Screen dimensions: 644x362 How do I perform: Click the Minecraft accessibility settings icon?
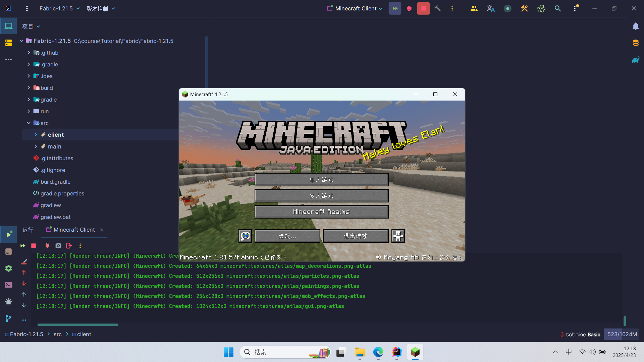click(x=398, y=236)
